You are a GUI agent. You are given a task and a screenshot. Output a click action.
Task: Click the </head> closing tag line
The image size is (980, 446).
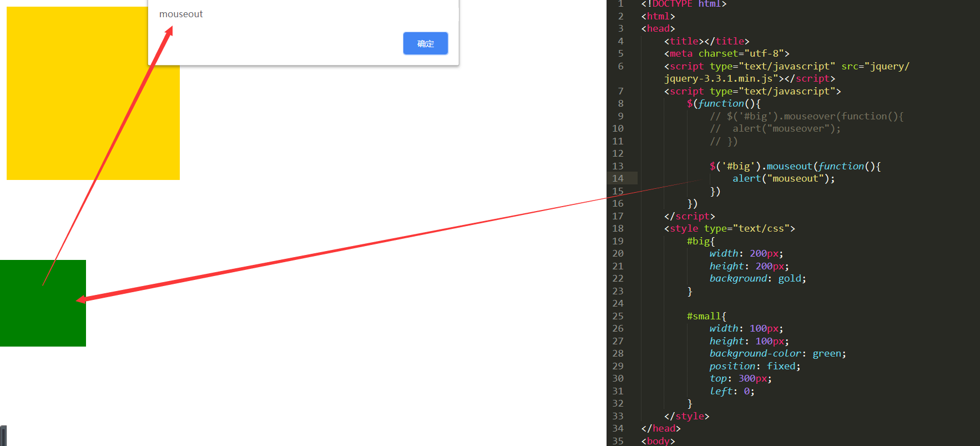pyautogui.click(x=661, y=428)
